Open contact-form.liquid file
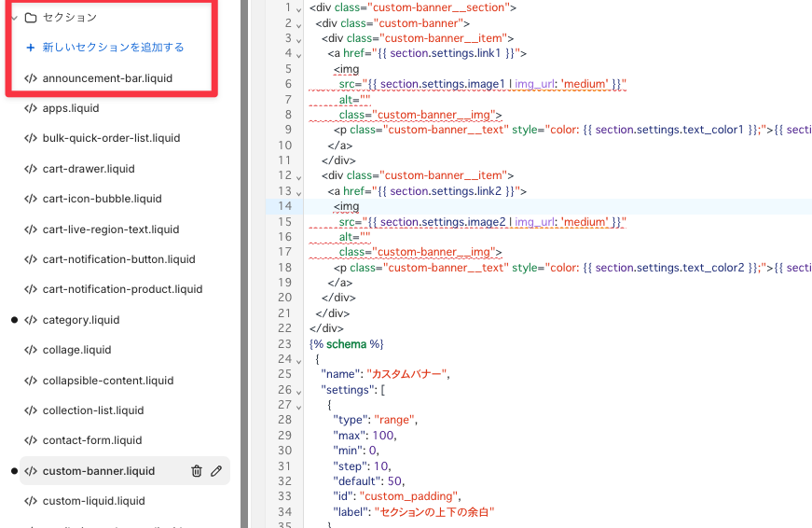This screenshot has width=812, height=528. pyautogui.click(x=92, y=440)
